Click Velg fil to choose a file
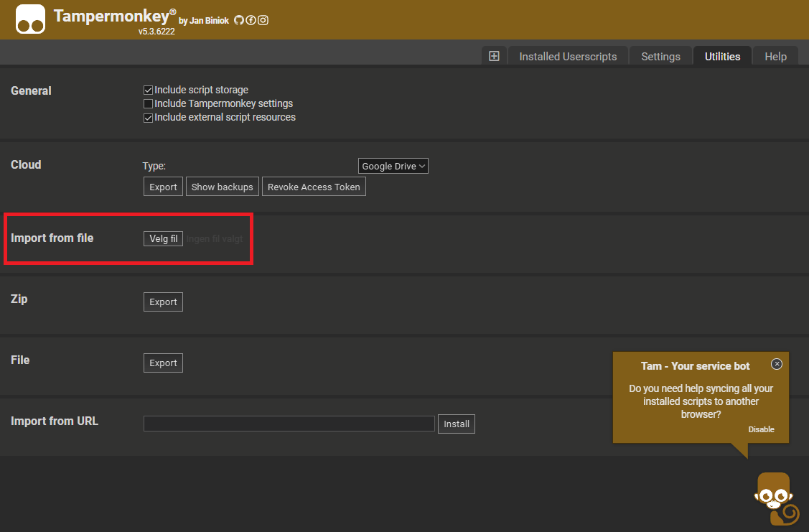Screen dimensions: 809x532 164,238
